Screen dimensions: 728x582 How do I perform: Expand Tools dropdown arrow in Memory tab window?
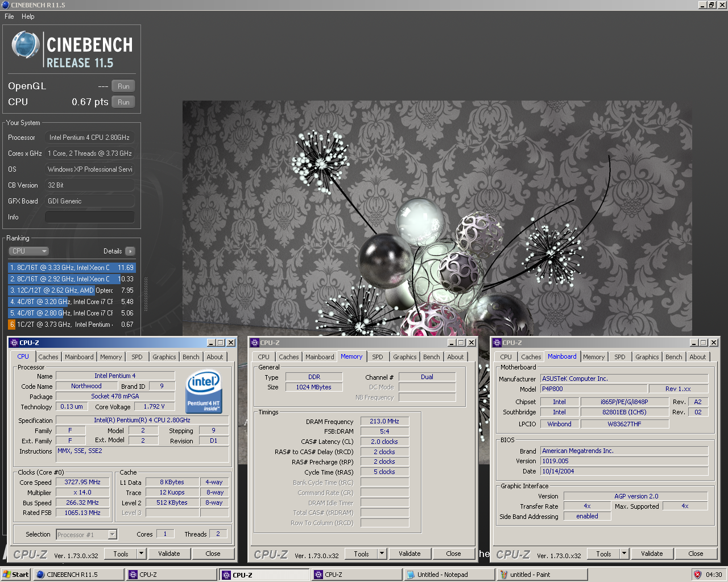click(x=382, y=554)
